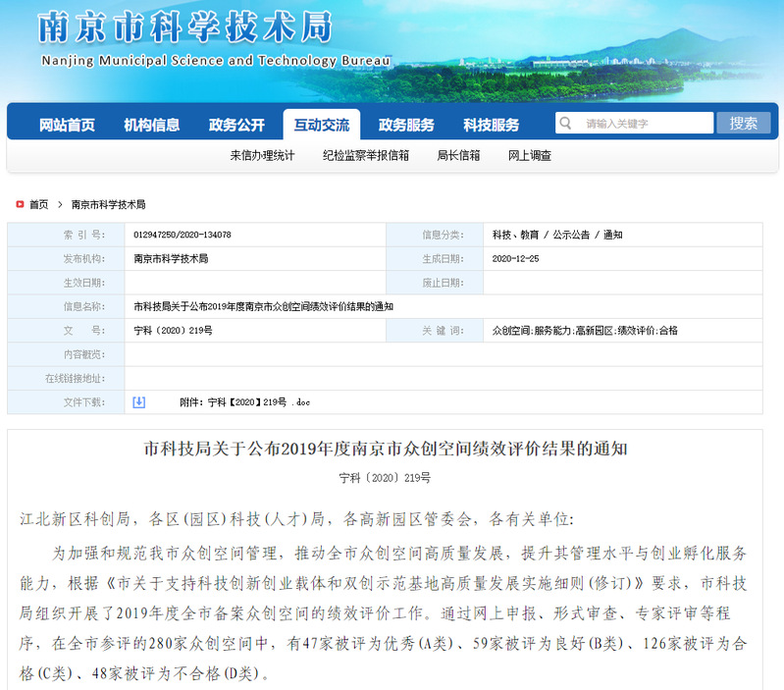Open 纪检监察举报信箱 submenu link
This screenshot has height=690, width=784.
pyautogui.click(x=366, y=155)
